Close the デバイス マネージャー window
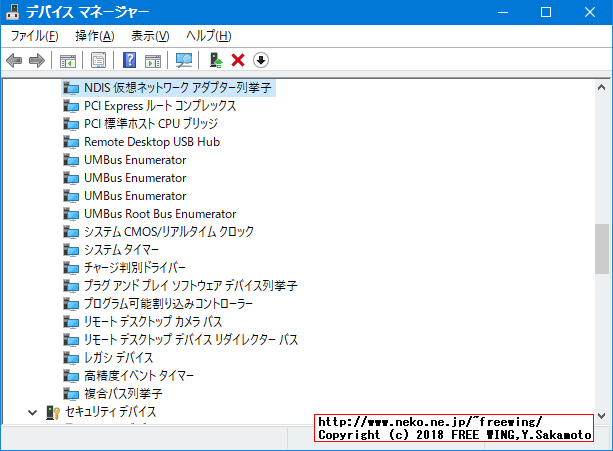This screenshot has height=451, width=613. [590, 12]
